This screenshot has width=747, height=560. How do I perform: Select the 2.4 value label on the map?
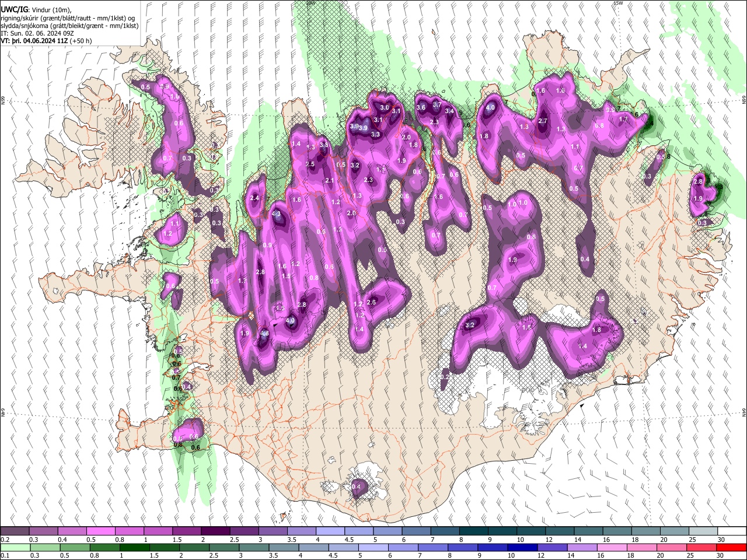254,198
